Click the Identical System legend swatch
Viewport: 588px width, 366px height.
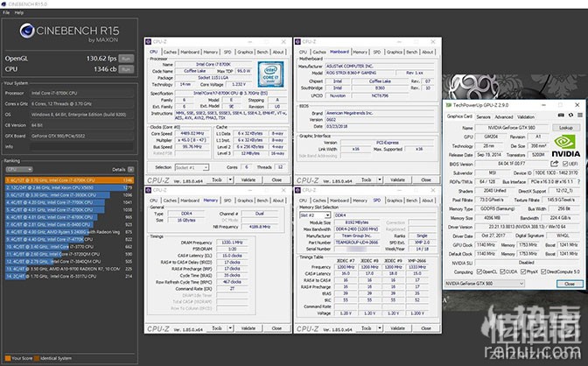[x=37, y=358]
